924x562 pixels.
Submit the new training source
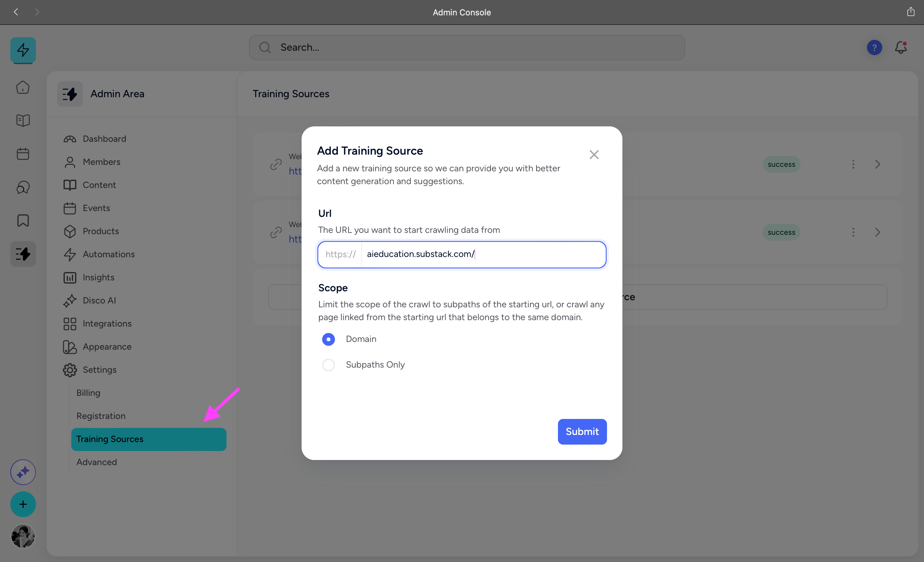[582, 431]
